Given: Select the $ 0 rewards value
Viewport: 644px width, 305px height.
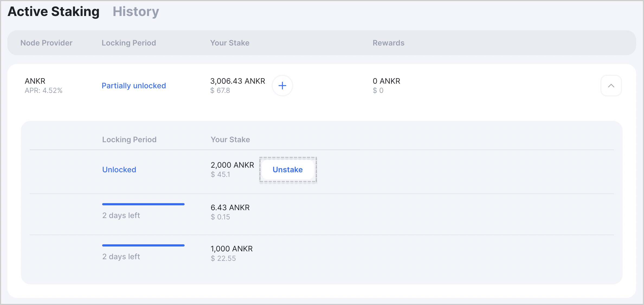Looking at the screenshot, I should point(378,90).
